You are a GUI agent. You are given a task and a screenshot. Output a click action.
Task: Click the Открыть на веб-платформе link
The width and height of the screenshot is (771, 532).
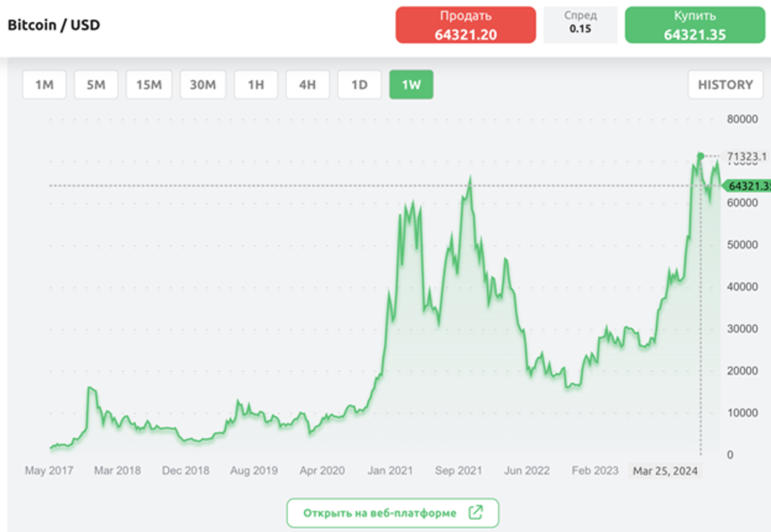(380, 513)
